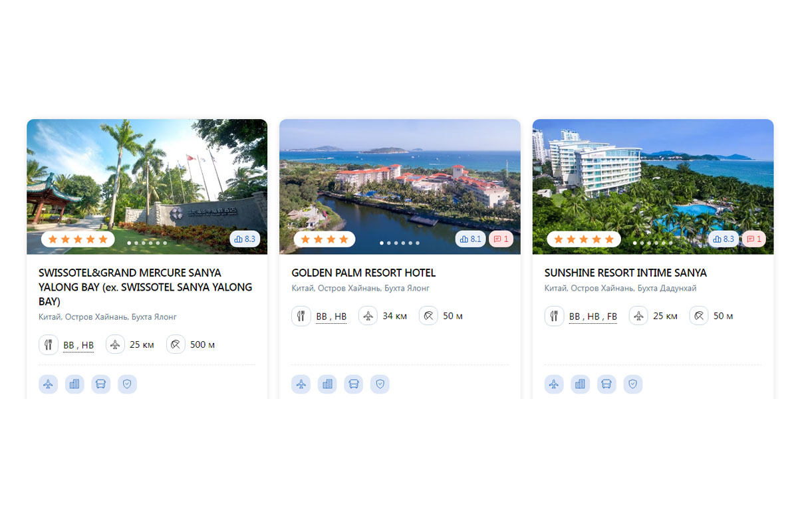Open GOLDEN PALM RESORT HOTEL title
This screenshot has height=532, width=798.
[x=364, y=273]
